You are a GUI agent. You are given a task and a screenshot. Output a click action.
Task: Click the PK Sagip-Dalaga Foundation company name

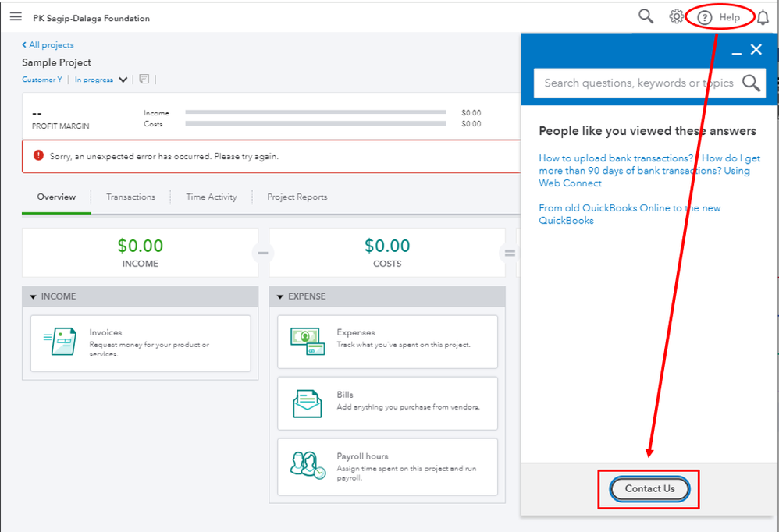click(x=91, y=19)
